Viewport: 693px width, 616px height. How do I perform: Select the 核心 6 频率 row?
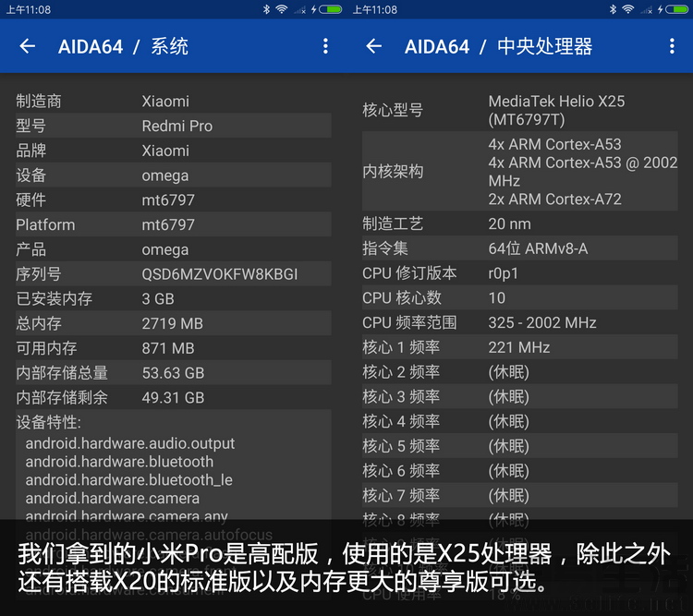click(x=519, y=472)
